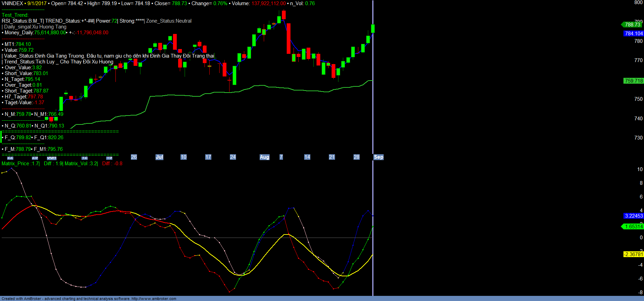Select the date label 17 on time axis
This screenshot has height=301, width=644.
[208, 157]
